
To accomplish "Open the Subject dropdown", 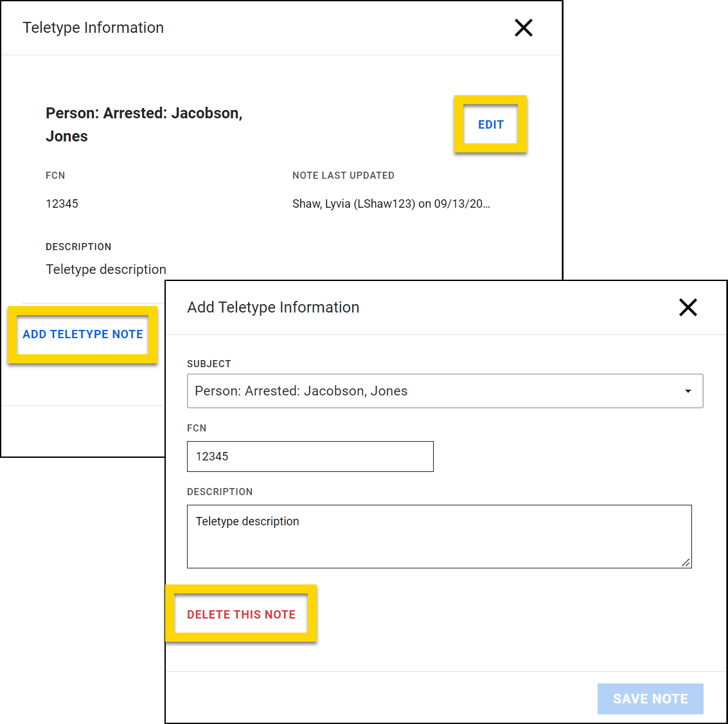I will pos(445,391).
